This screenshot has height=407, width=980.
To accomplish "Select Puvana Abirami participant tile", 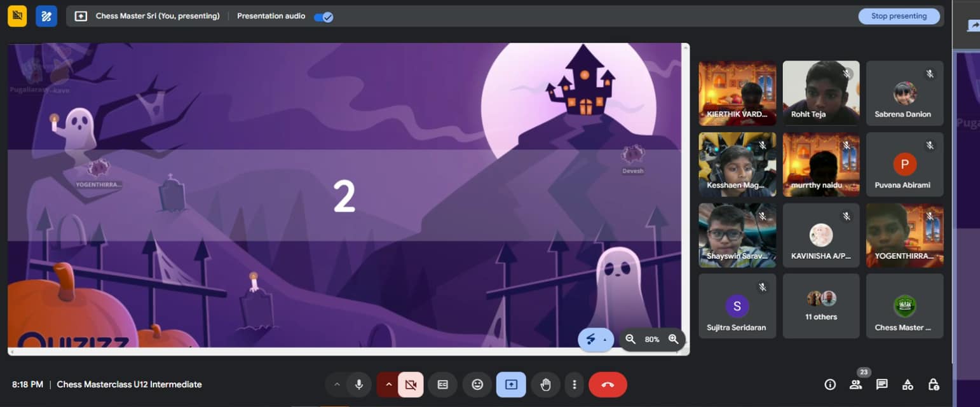I will 904,164.
